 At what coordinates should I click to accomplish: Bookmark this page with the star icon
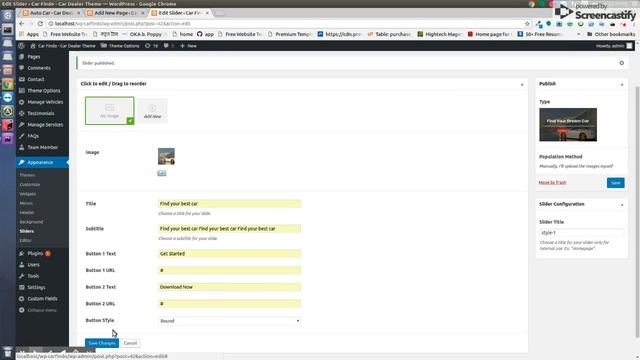(x=527, y=24)
